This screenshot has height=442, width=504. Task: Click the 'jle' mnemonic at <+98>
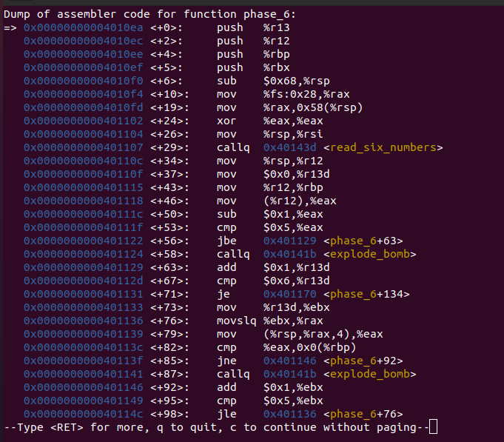coord(226,415)
